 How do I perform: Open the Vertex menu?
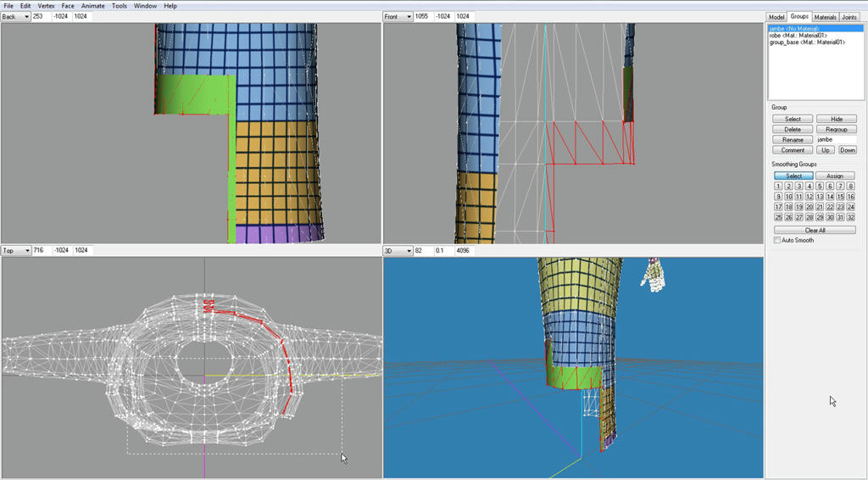46,6
